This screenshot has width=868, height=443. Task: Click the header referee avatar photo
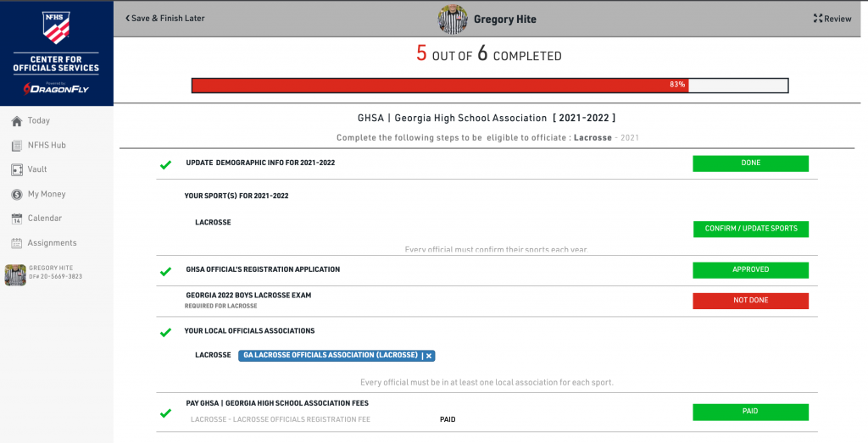453,19
